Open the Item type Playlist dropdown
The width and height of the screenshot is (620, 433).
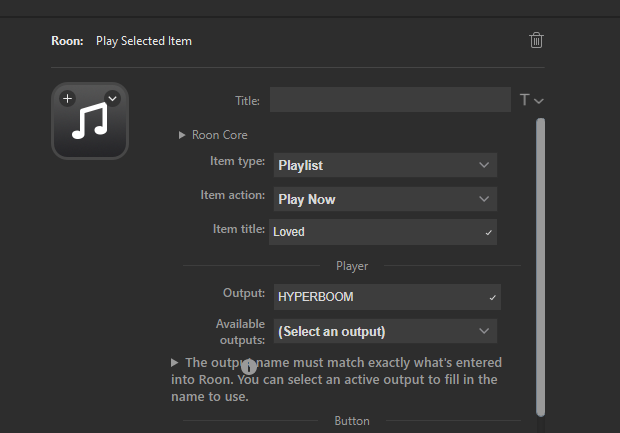(x=385, y=165)
